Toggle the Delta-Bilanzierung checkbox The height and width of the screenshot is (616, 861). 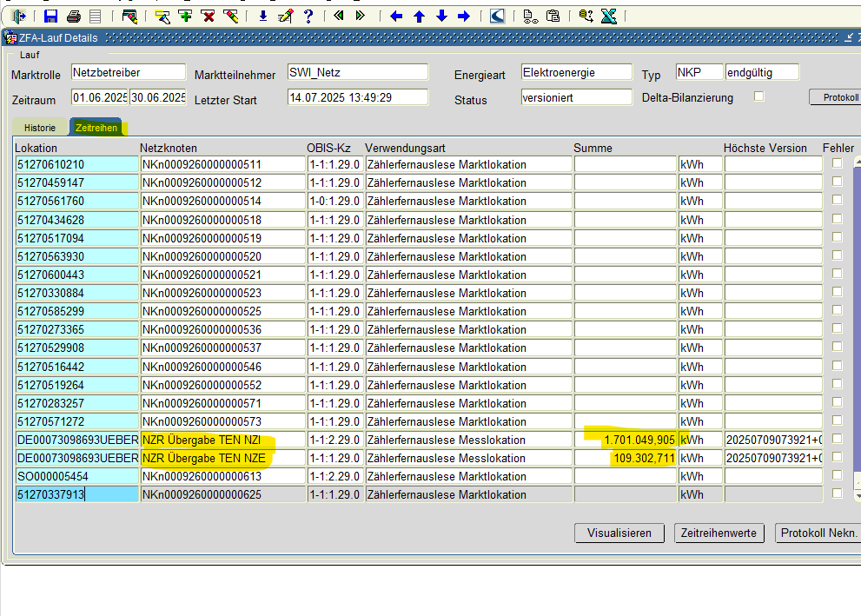(758, 96)
